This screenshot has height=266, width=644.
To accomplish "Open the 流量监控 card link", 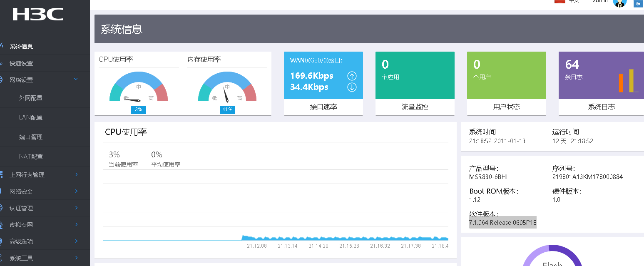I will tap(415, 107).
